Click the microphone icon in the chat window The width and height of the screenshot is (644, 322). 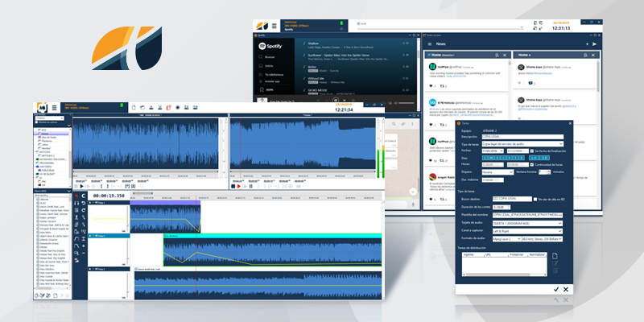413,204
